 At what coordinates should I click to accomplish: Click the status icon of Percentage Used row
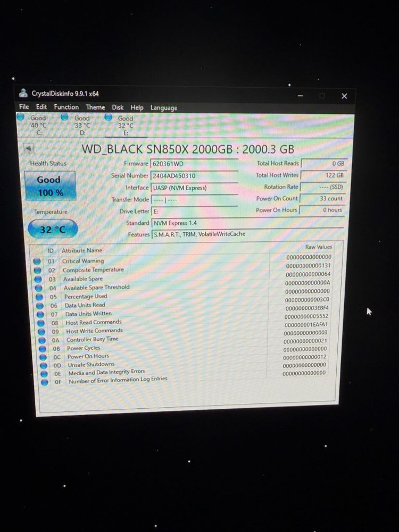point(39,297)
